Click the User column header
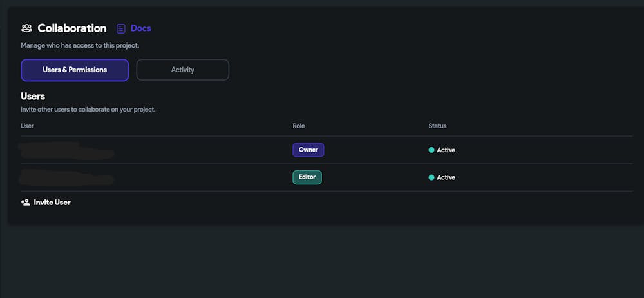This screenshot has height=298, width=644. tap(27, 126)
